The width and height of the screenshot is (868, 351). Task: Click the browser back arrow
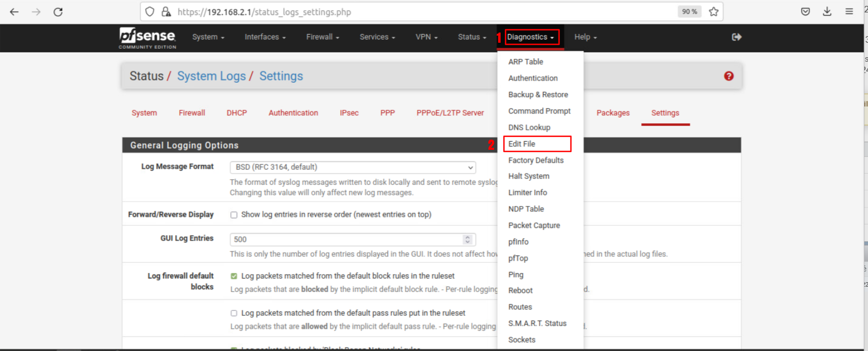point(15,12)
